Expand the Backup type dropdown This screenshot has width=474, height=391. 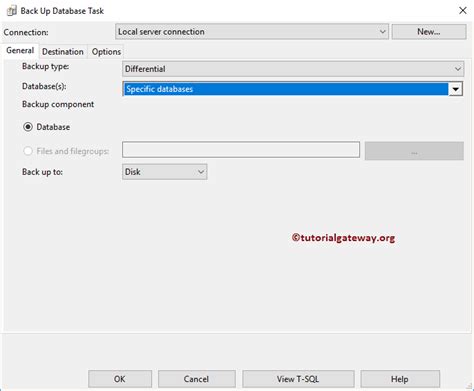(x=293, y=69)
